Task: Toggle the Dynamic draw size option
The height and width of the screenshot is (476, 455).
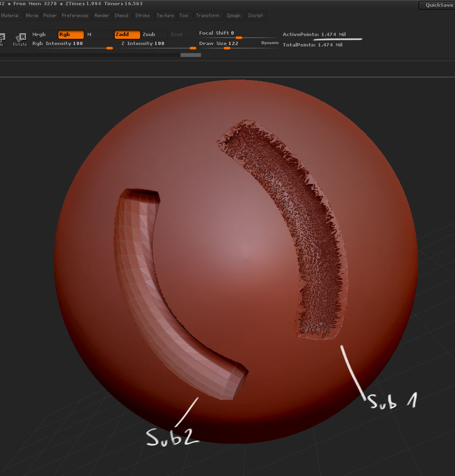Action: pos(270,43)
